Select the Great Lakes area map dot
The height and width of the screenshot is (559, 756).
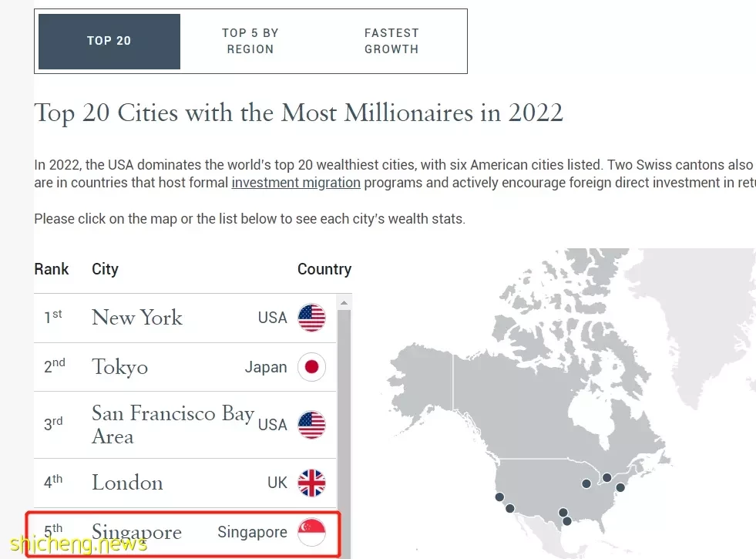click(586, 483)
